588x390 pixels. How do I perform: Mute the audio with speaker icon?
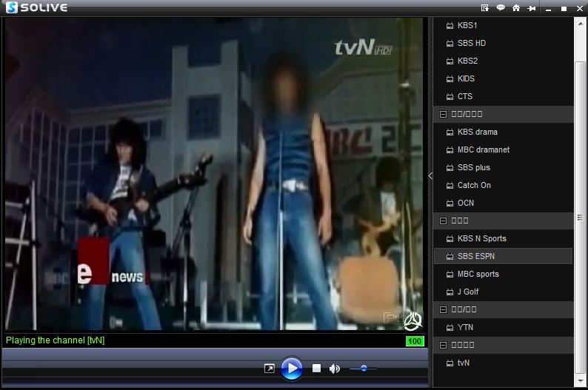[x=335, y=369]
